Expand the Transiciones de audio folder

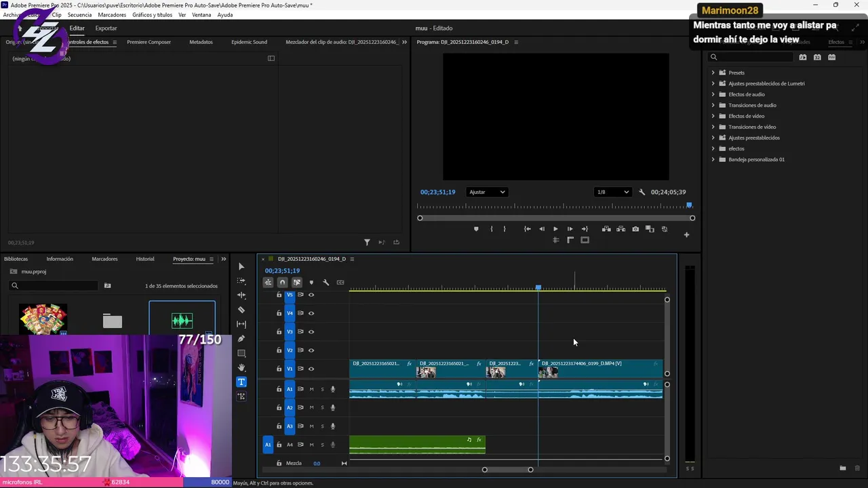[713, 105]
